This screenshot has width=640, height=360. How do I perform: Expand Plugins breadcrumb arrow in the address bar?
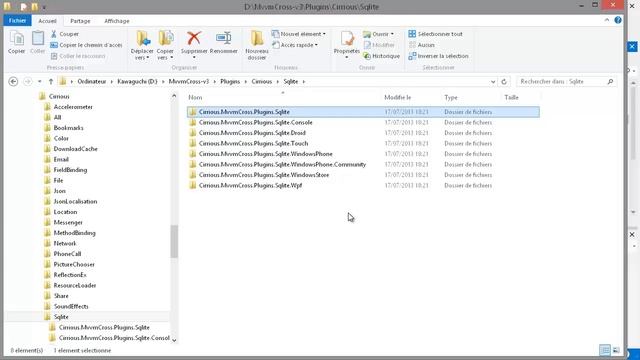(246, 82)
